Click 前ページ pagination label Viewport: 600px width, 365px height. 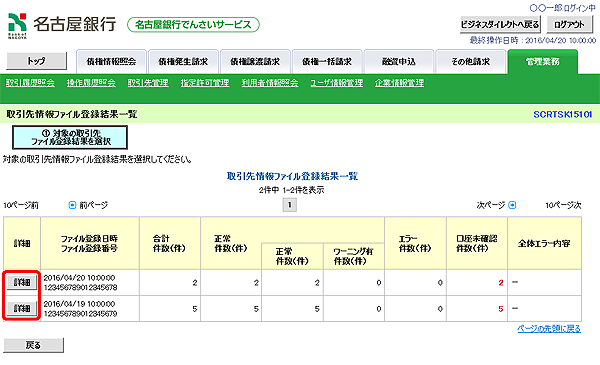(x=94, y=205)
